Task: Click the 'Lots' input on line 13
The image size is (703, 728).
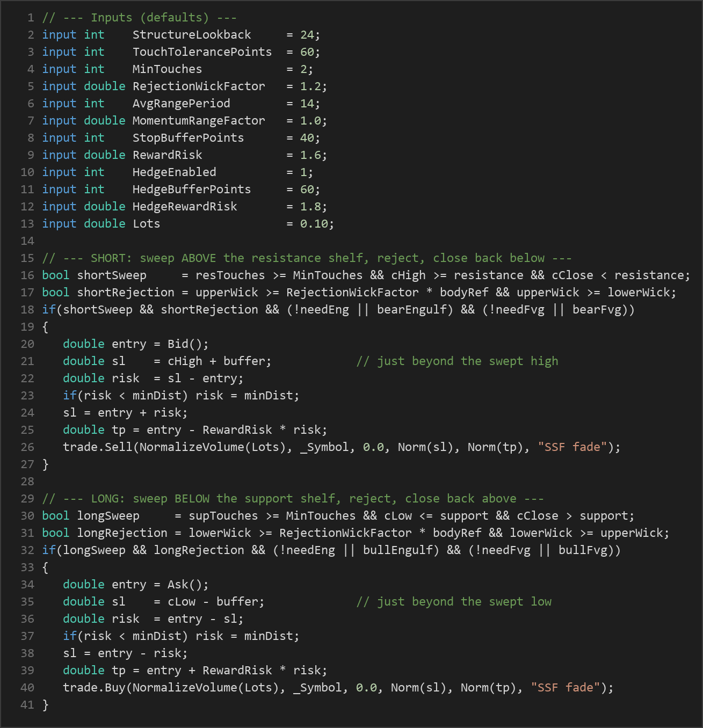Action: [147, 224]
